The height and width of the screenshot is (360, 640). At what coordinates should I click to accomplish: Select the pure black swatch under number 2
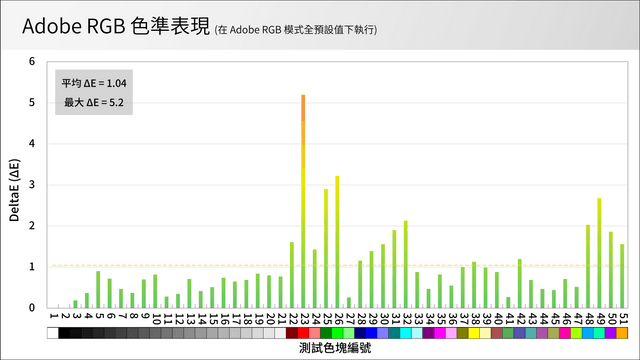[64, 333]
